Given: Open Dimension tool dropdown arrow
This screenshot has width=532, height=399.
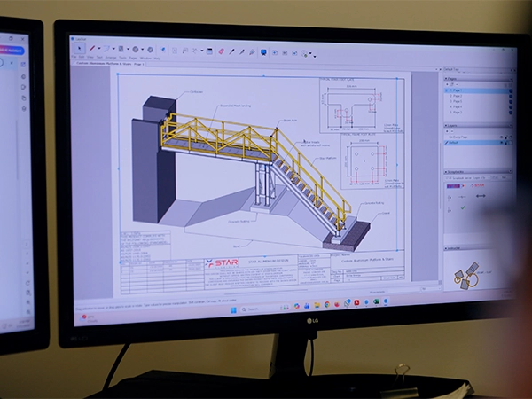Looking at the screenshot, I should [x=202, y=51].
